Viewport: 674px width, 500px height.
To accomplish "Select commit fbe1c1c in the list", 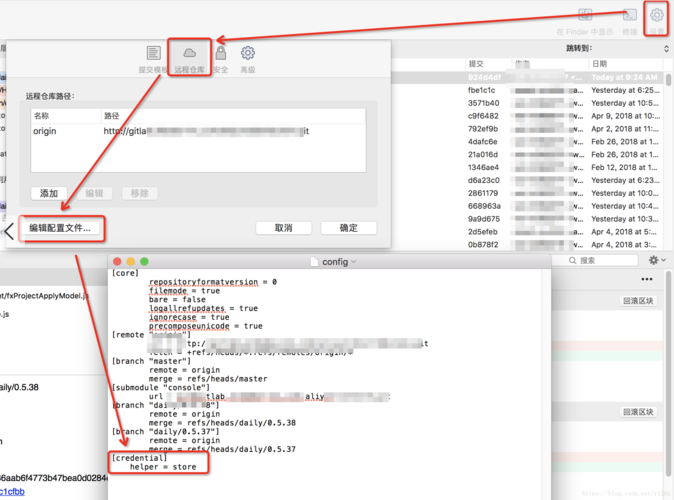I will pyautogui.click(x=483, y=89).
